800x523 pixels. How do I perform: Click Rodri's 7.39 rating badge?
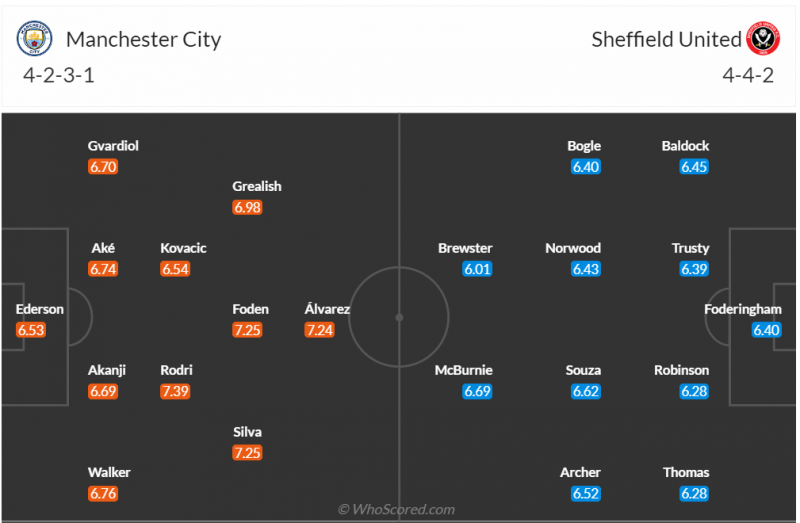pyautogui.click(x=175, y=391)
